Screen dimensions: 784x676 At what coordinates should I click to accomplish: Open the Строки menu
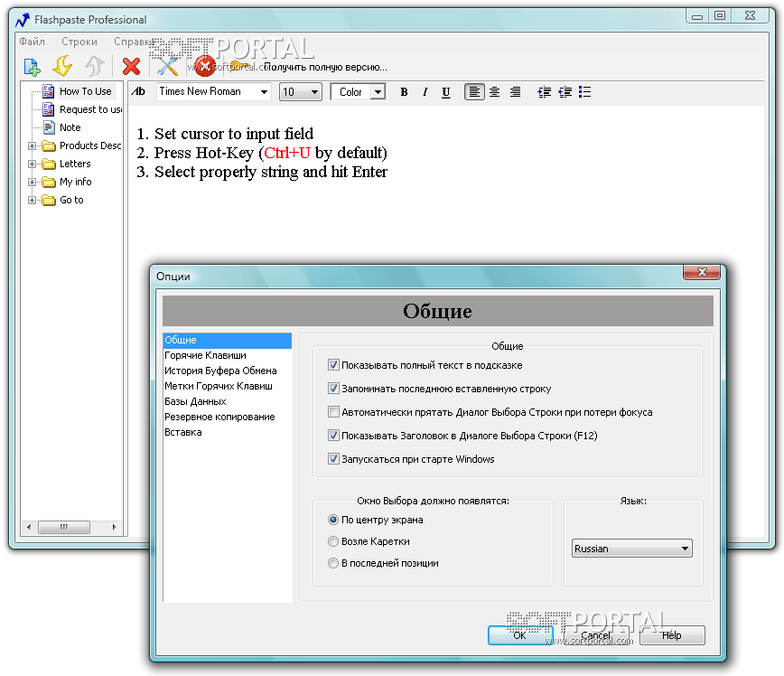[79, 42]
